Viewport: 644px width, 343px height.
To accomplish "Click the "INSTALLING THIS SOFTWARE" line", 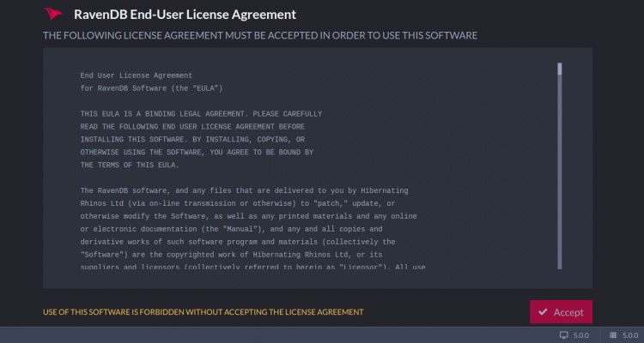I will coord(192,139).
